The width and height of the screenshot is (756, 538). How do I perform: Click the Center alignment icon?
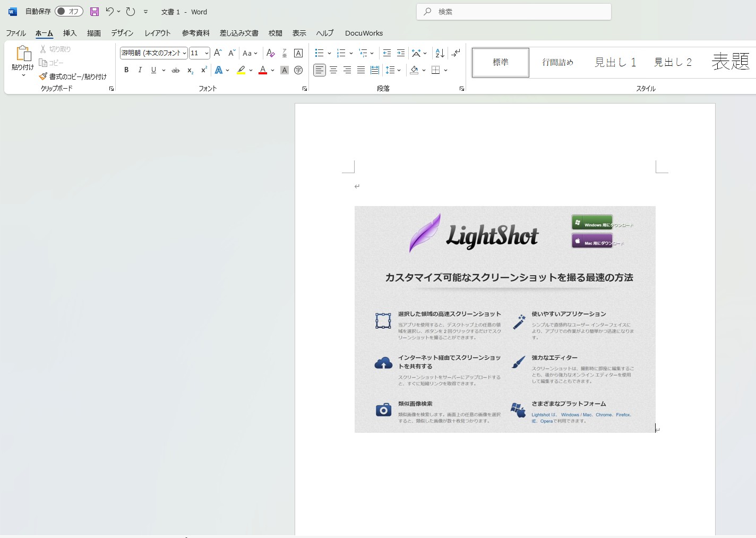coord(333,70)
